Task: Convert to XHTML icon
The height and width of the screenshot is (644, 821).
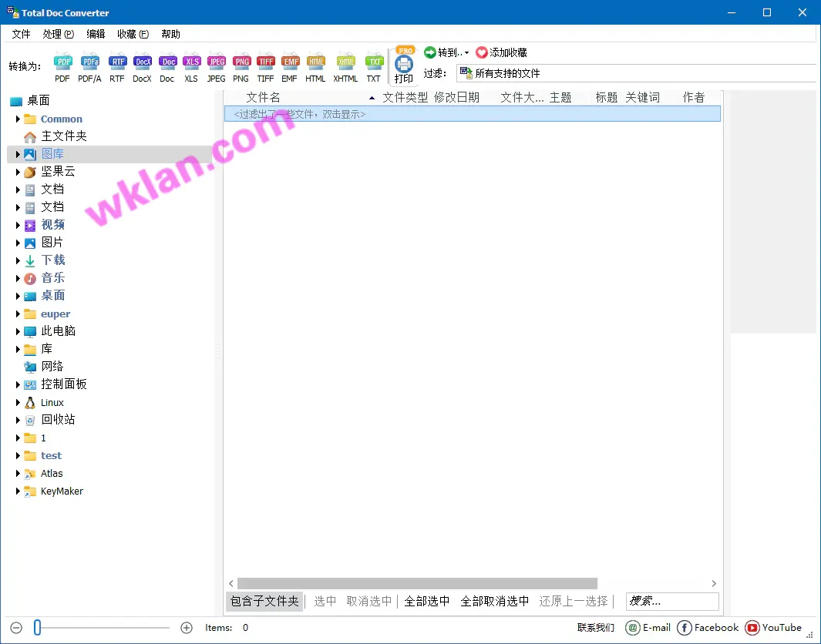Action: pos(345,62)
